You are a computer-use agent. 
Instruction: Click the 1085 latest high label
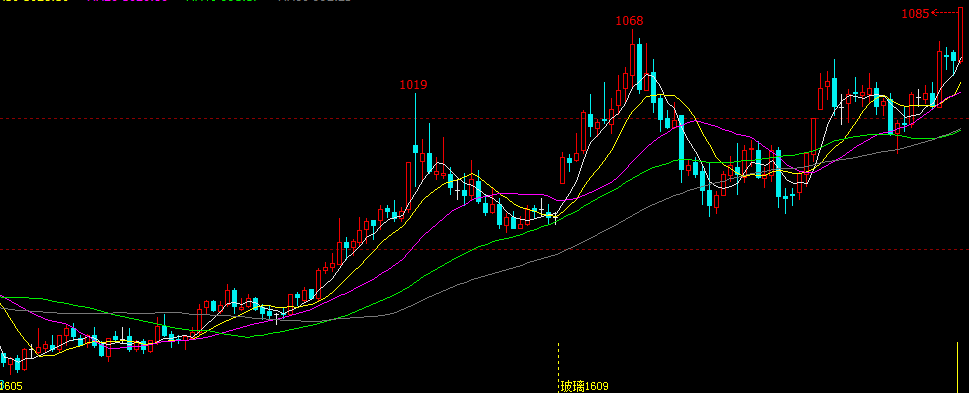(915, 14)
